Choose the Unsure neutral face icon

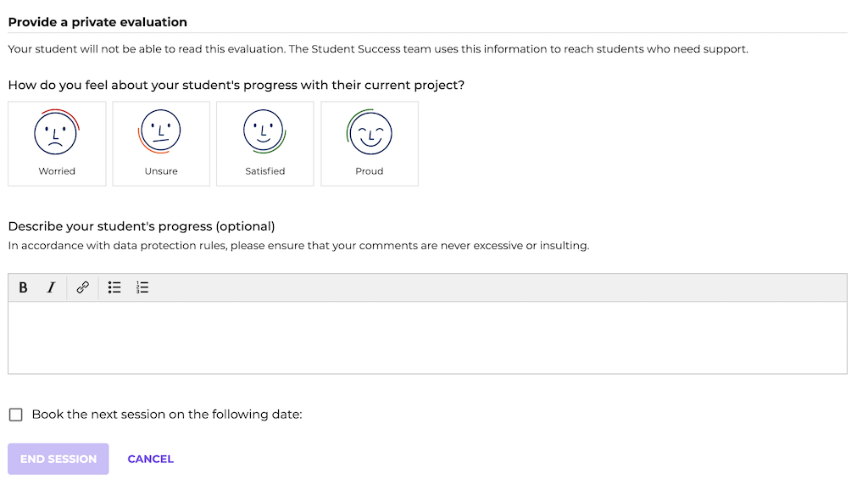click(160, 131)
